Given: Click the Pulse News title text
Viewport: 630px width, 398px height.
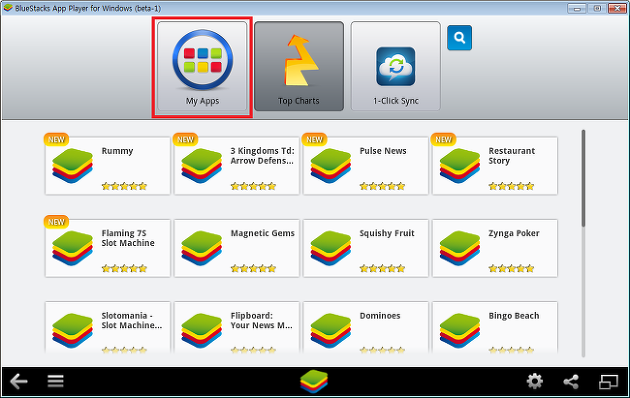Looking at the screenshot, I should pos(383,151).
